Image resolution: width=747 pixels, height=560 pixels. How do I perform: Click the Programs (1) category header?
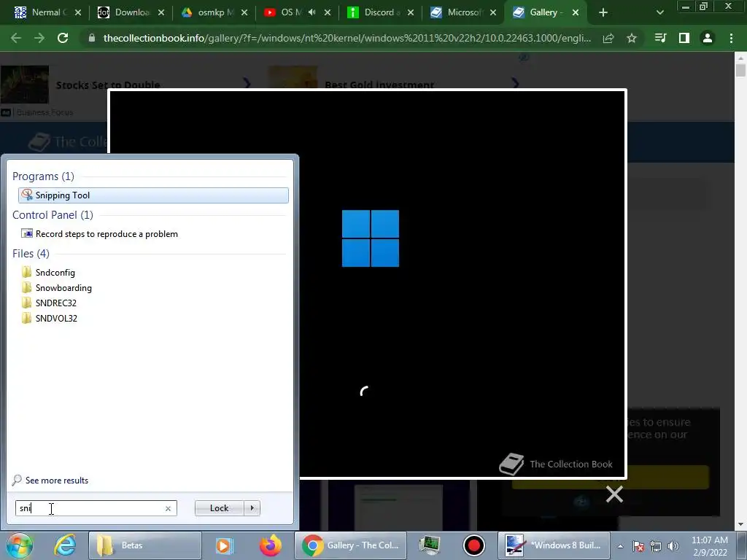click(x=43, y=176)
